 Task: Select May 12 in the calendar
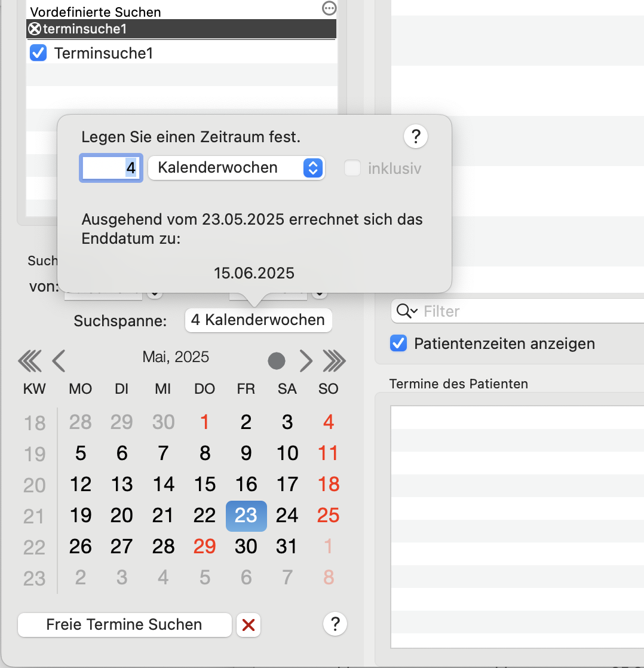(x=81, y=485)
